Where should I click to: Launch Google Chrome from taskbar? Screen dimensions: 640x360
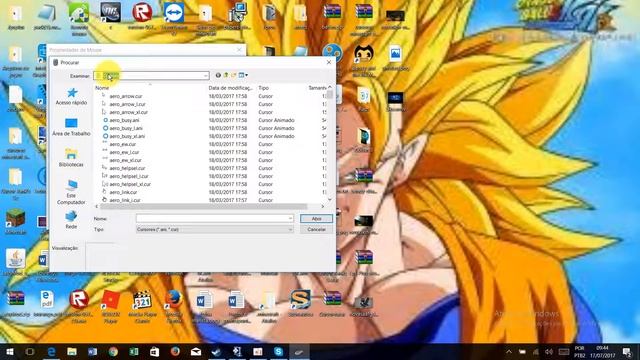pos(113,351)
